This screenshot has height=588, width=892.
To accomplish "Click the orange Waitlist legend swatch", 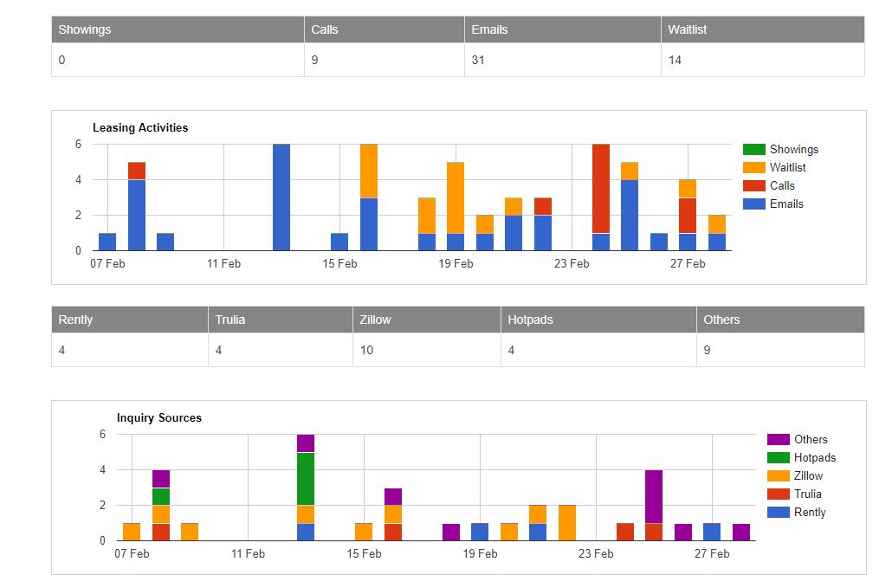I will coord(754,167).
